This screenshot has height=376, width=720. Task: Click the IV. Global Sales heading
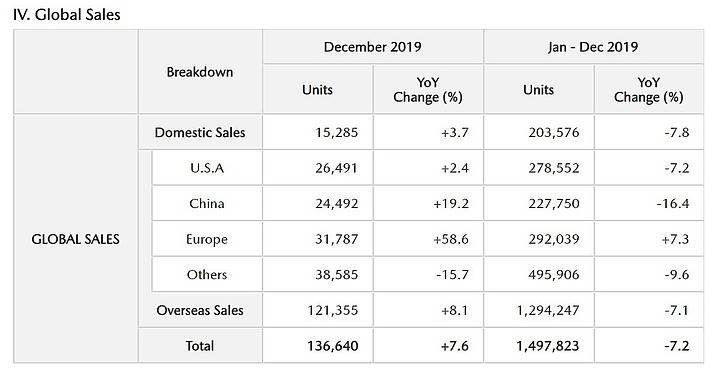(x=67, y=15)
